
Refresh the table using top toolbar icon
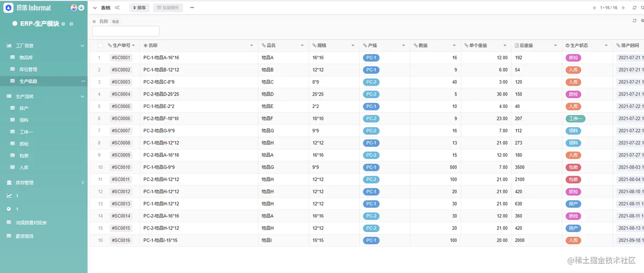pos(635,8)
